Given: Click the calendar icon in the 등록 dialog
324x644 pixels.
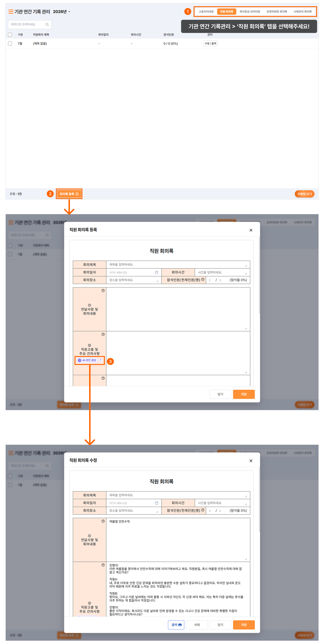Looking at the screenshot, I should [157, 272].
